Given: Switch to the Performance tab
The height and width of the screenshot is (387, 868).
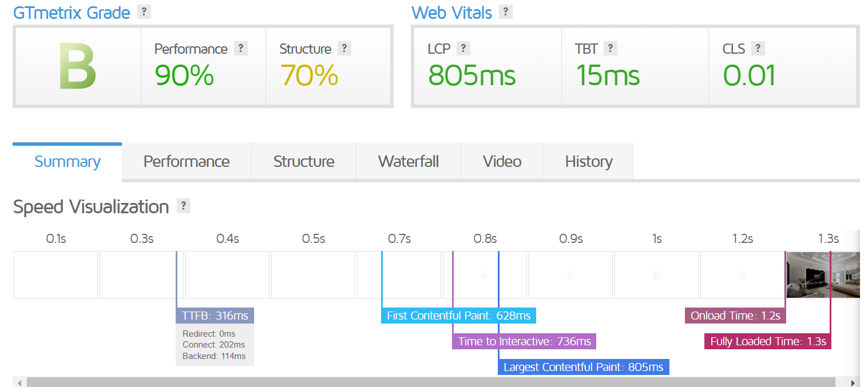Looking at the screenshot, I should (x=187, y=162).
